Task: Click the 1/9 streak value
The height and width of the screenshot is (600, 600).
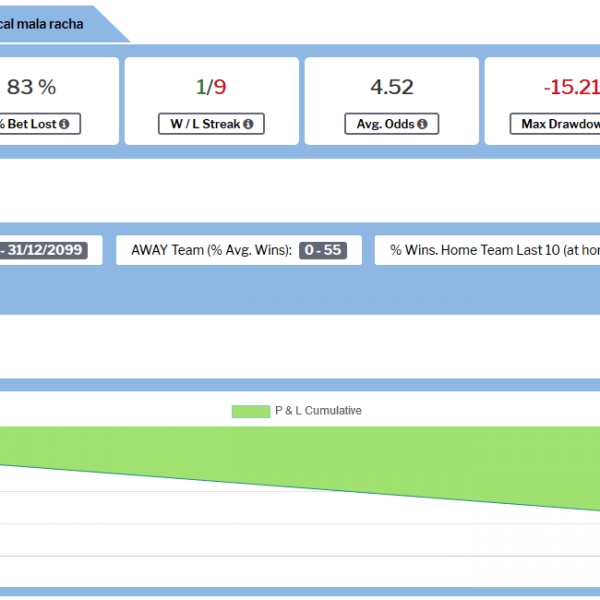Action: [211, 87]
